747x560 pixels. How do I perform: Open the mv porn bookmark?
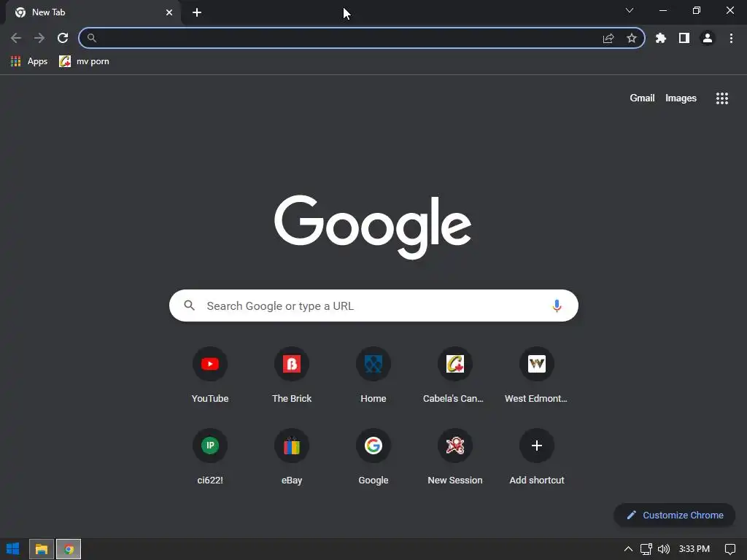coord(85,61)
